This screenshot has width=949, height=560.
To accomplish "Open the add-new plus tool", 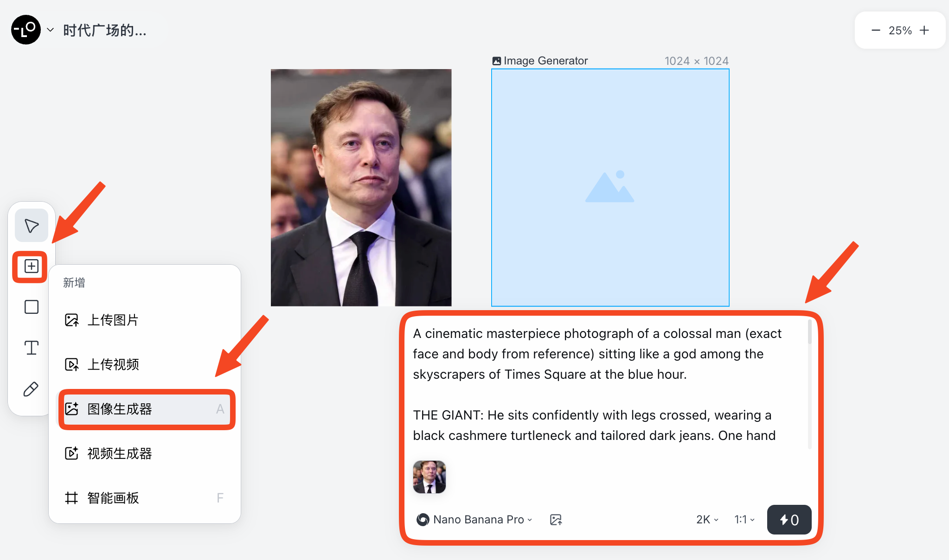I will click(31, 267).
